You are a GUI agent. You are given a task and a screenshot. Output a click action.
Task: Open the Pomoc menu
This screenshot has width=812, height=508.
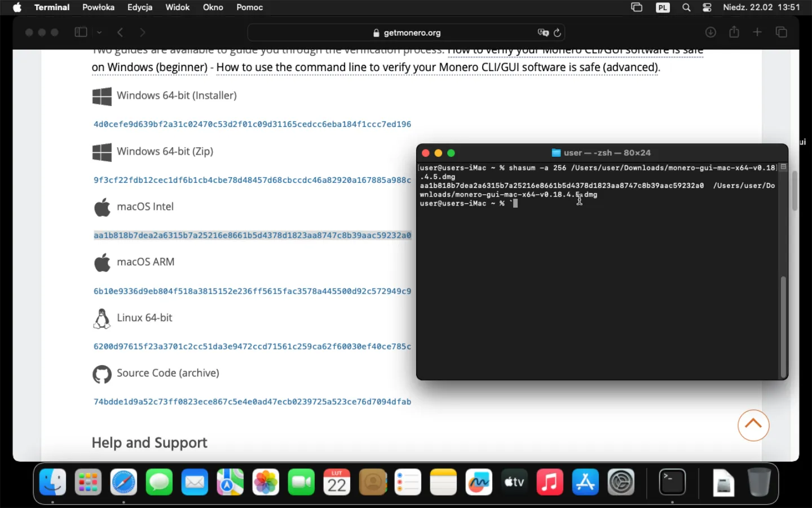pos(250,7)
